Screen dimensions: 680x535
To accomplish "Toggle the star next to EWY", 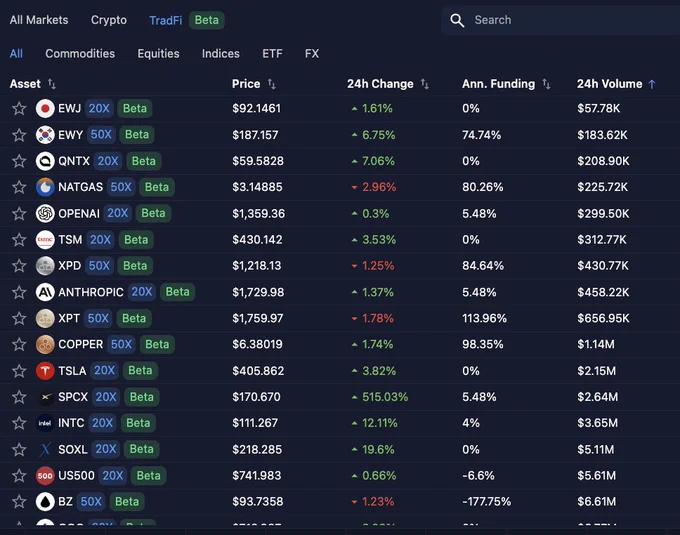I will 19,135.
